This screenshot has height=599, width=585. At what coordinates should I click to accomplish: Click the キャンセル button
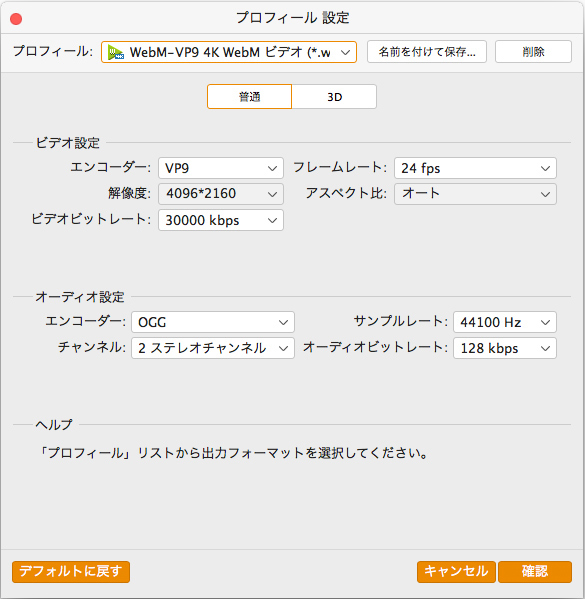pos(456,571)
